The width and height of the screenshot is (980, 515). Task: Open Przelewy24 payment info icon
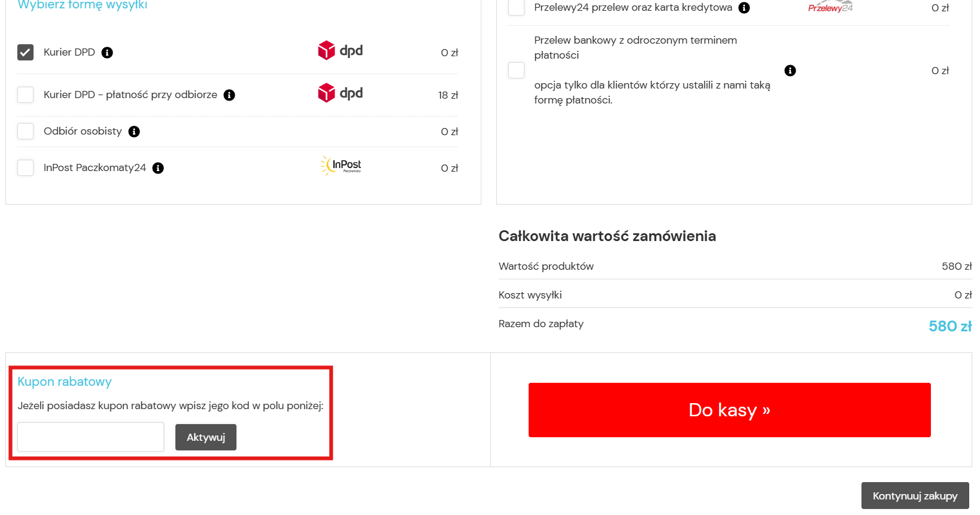pyautogui.click(x=744, y=8)
